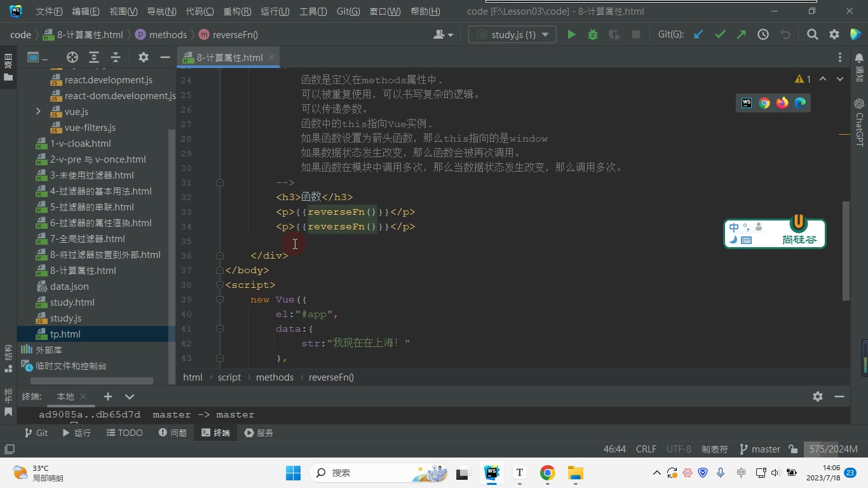Open the CRLF line separator selector
Image resolution: width=868 pixels, height=488 pixels.
pos(646,449)
